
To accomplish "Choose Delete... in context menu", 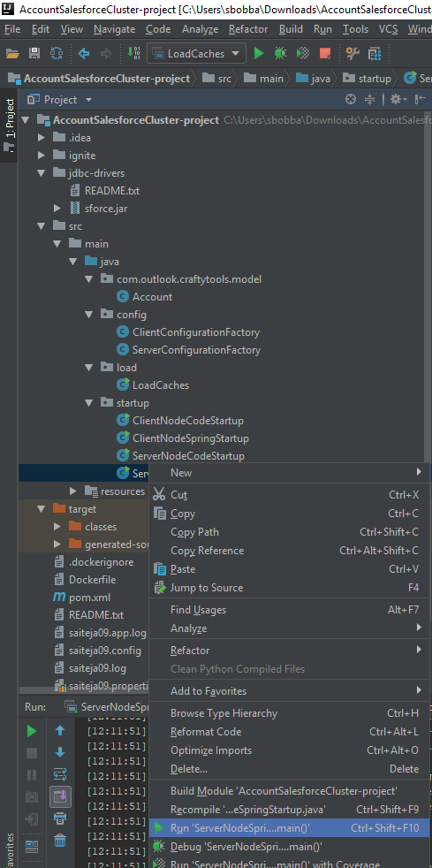I will 289,769.
